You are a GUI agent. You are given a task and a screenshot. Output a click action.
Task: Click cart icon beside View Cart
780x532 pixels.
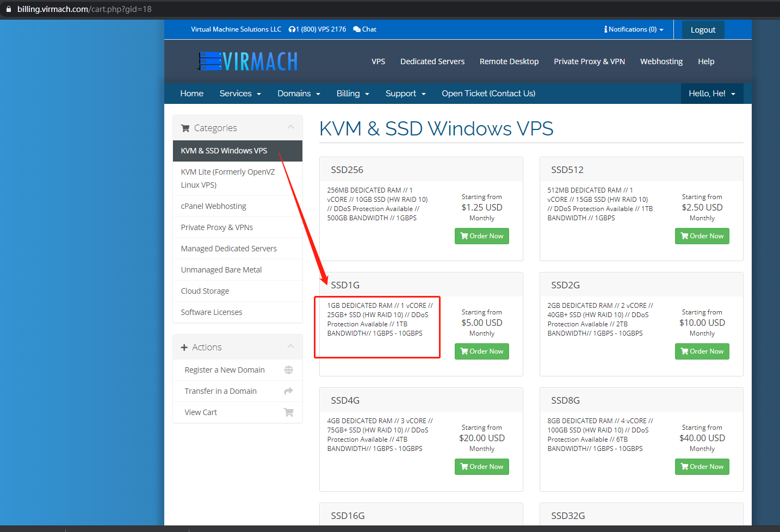[289, 412]
